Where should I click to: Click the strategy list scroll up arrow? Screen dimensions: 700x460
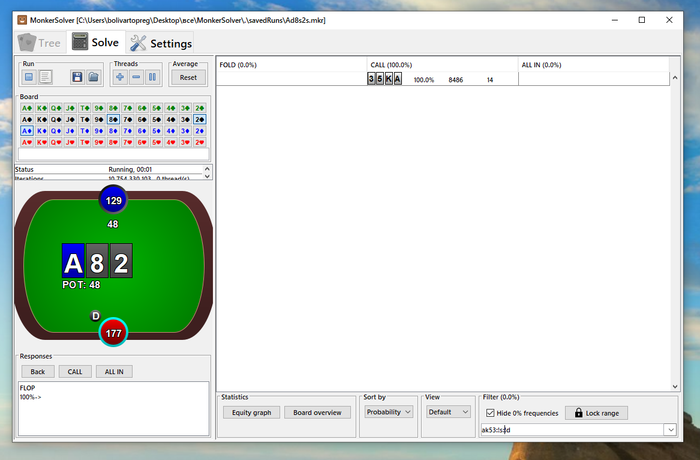click(x=675, y=78)
